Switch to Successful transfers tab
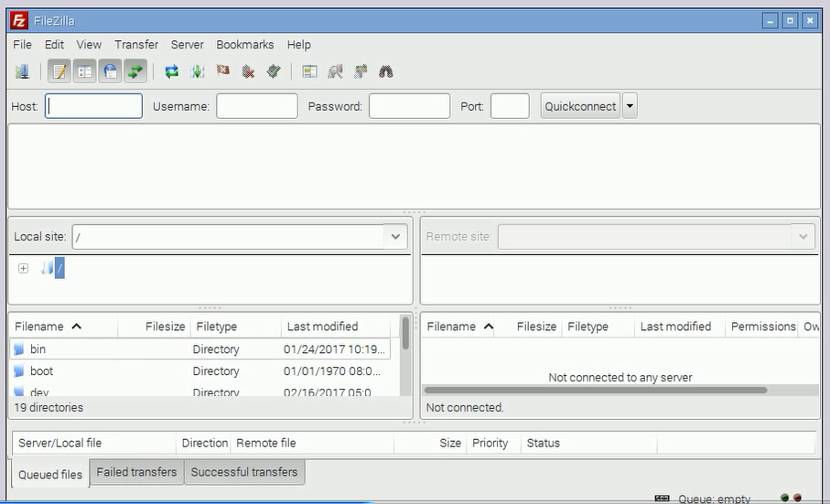Screen dimensions: 830x504 click(x=244, y=472)
